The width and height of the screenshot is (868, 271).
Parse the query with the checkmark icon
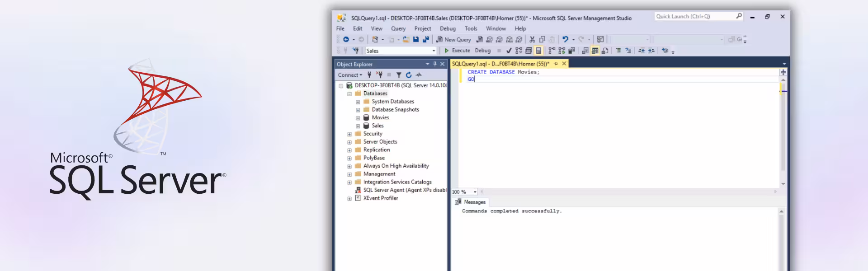tap(509, 51)
